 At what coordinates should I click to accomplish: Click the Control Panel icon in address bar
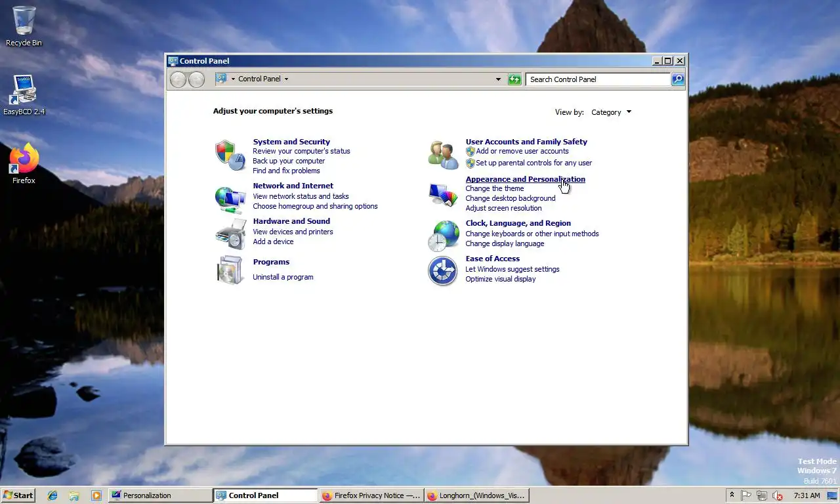221,79
